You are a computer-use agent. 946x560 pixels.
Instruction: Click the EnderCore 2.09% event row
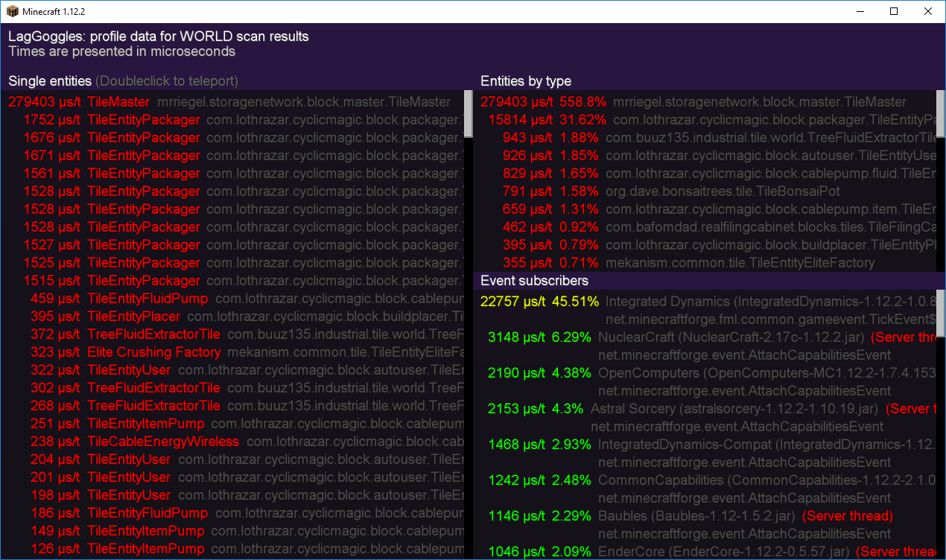click(x=706, y=552)
